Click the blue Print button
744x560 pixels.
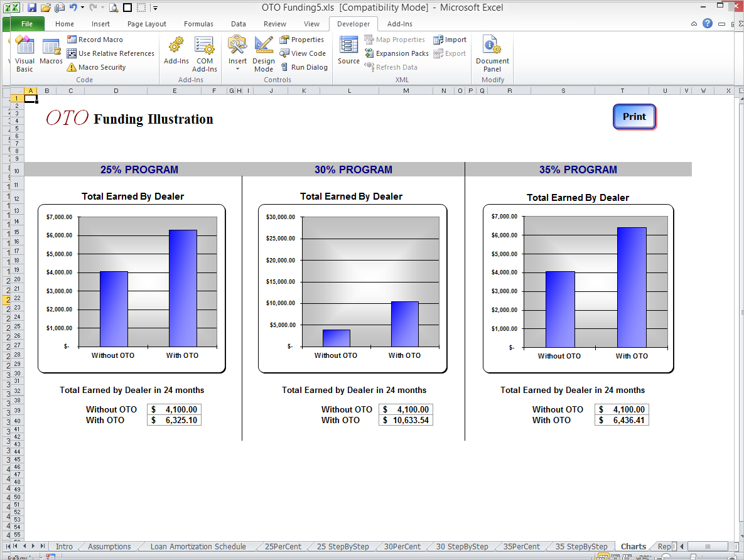pyautogui.click(x=634, y=117)
